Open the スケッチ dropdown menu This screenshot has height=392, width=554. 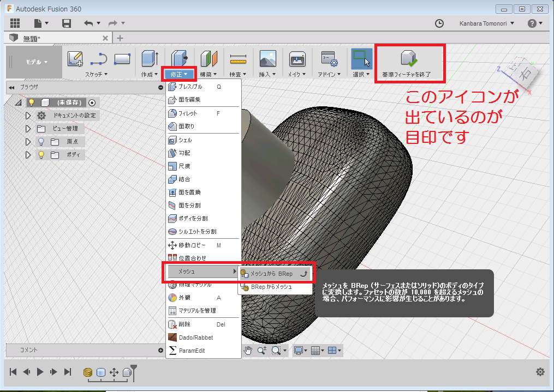click(96, 75)
